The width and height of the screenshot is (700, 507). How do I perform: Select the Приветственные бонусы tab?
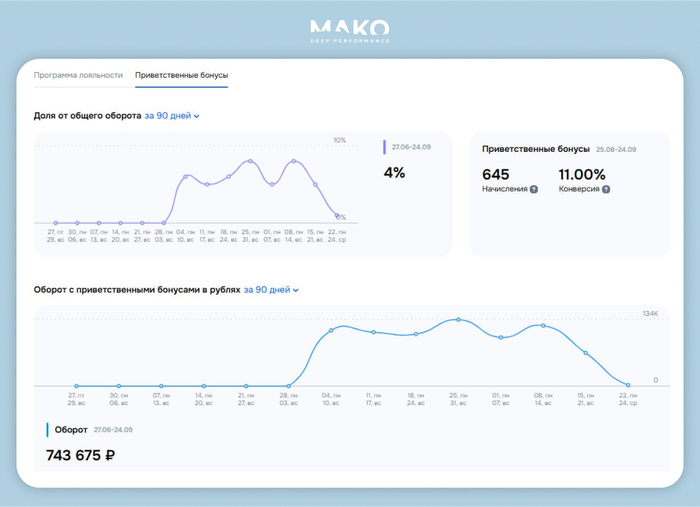pos(181,75)
